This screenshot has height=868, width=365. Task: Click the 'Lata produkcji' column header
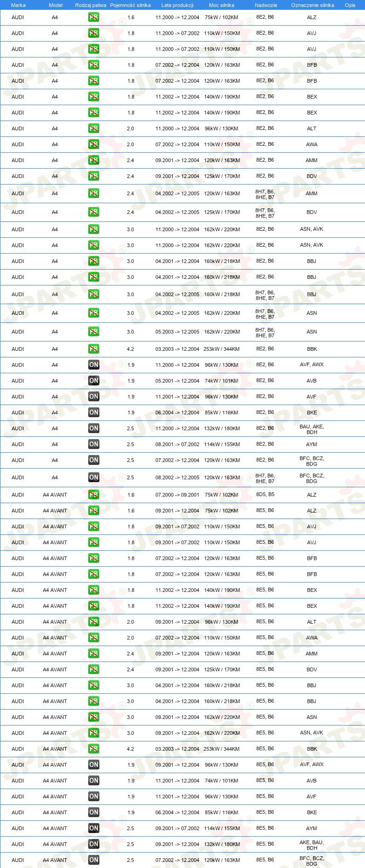tap(177, 5)
